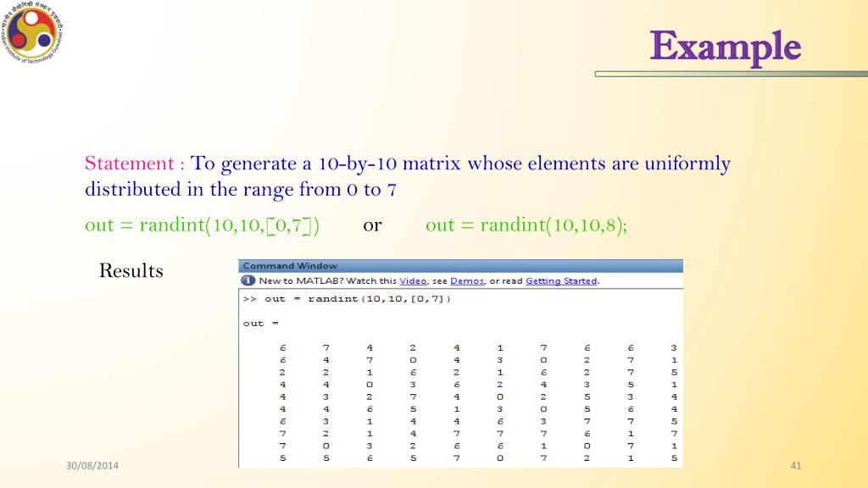
Task: Click the 'Example' slide title
Action: pyautogui.click(x=726, y=47)
